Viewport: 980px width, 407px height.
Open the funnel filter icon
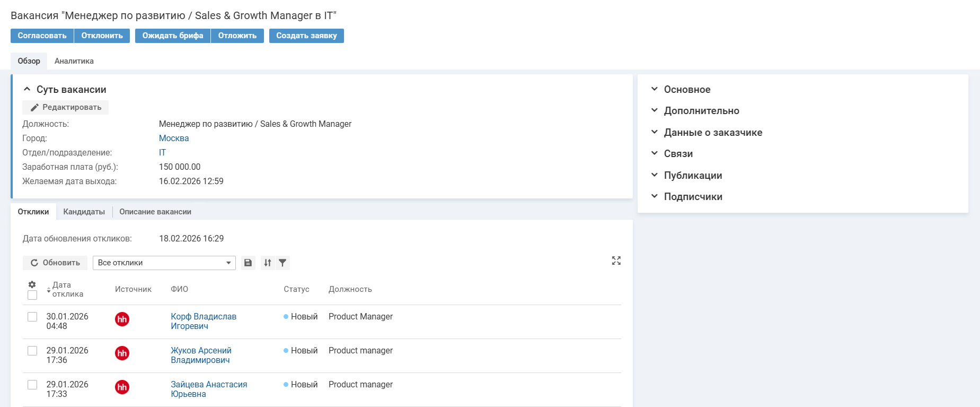[282, 263]
